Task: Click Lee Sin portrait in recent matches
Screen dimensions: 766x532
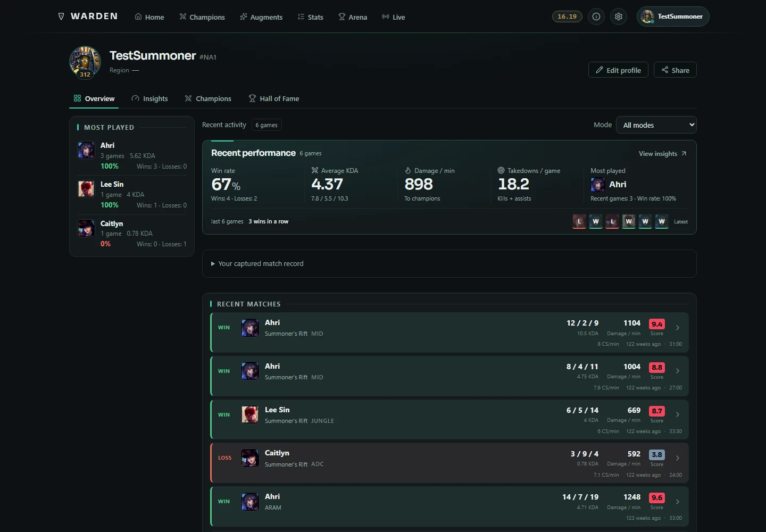Action: (x=250, y=414)
